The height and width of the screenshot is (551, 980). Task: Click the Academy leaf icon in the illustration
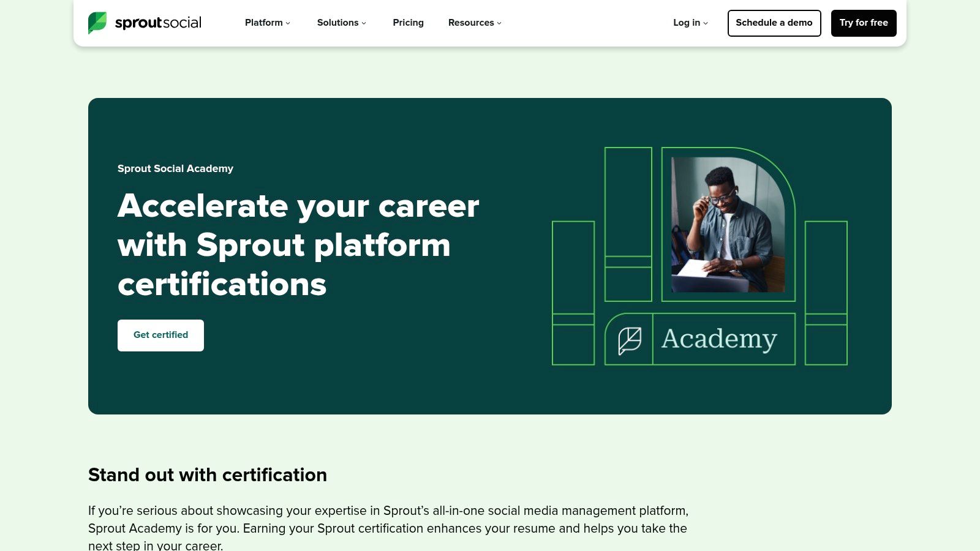[x=630, y=340]
